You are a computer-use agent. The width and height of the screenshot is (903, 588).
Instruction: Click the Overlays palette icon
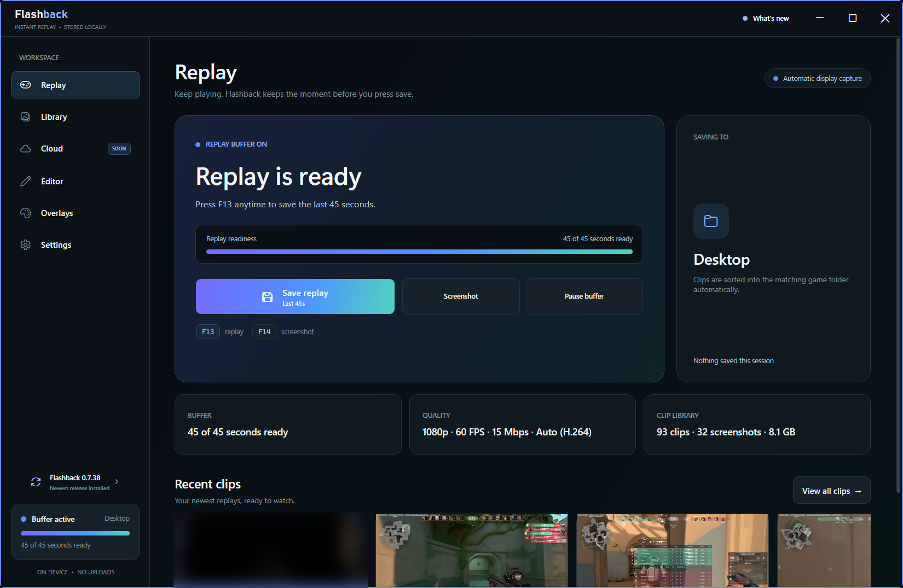(x=26, y=213)
